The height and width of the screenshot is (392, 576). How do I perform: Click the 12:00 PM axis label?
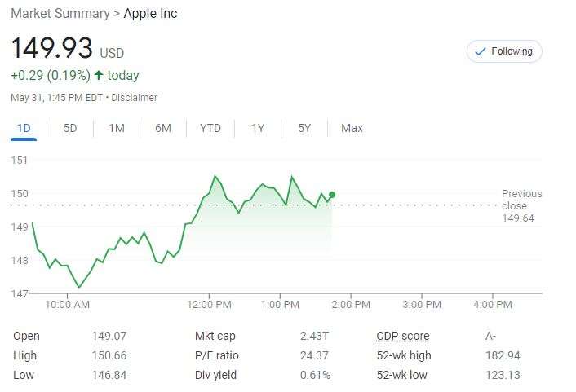(x=210, y=305)
